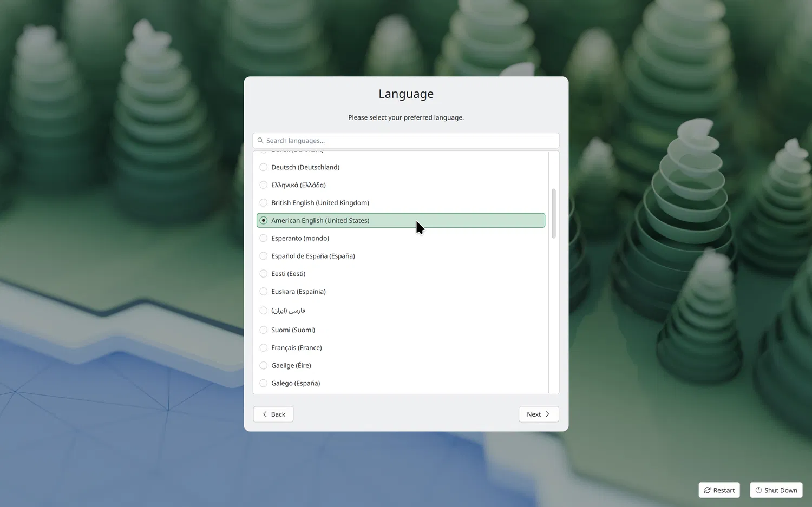Click the Shut Down button
Viewport: 812px width, 507px height.
pos(776,490)
